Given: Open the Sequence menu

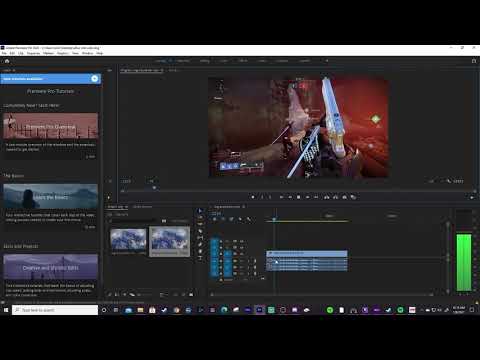Looking at the screenshot, I should [33, 53].
